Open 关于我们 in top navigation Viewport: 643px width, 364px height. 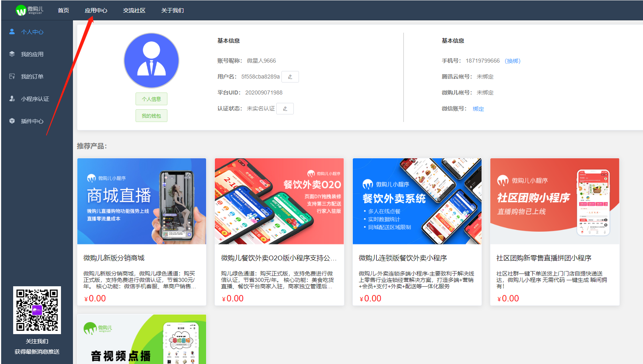click(x=173, y=10)
